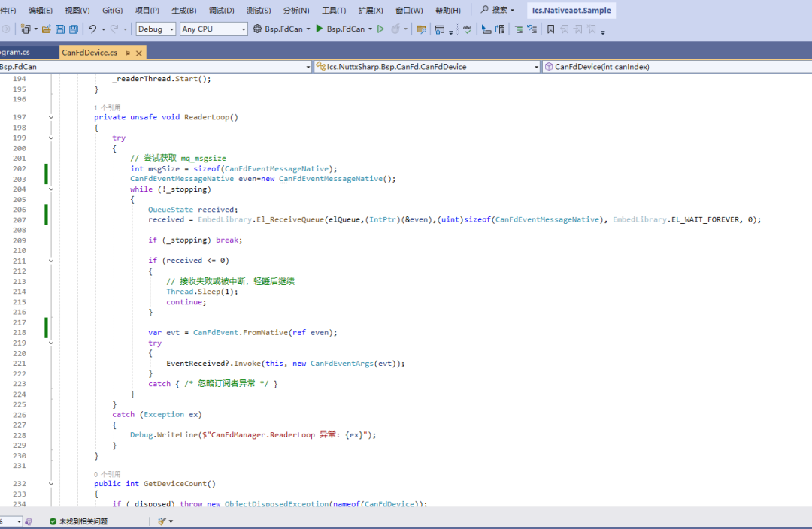The width and height of the screenshot is (812, 529).
Task: Click the new project dropdown arrow
Action: [x=36, y=29]
